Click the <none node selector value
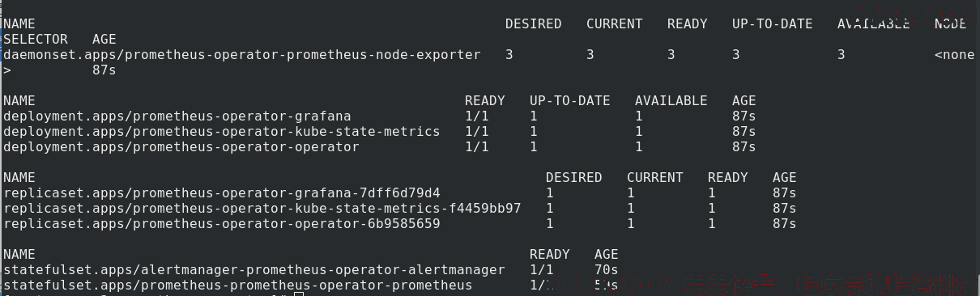The height and width of the screenshot is (296, 980). 955,55
